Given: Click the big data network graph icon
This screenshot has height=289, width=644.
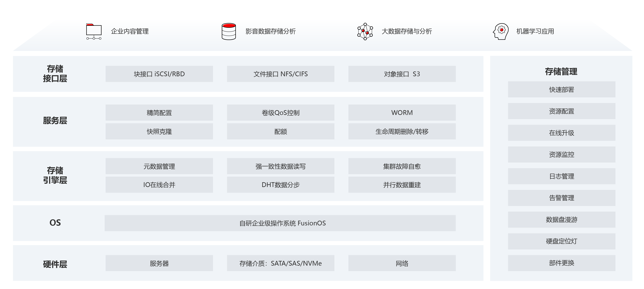Looking at the screenshot, I should point(365,31).
